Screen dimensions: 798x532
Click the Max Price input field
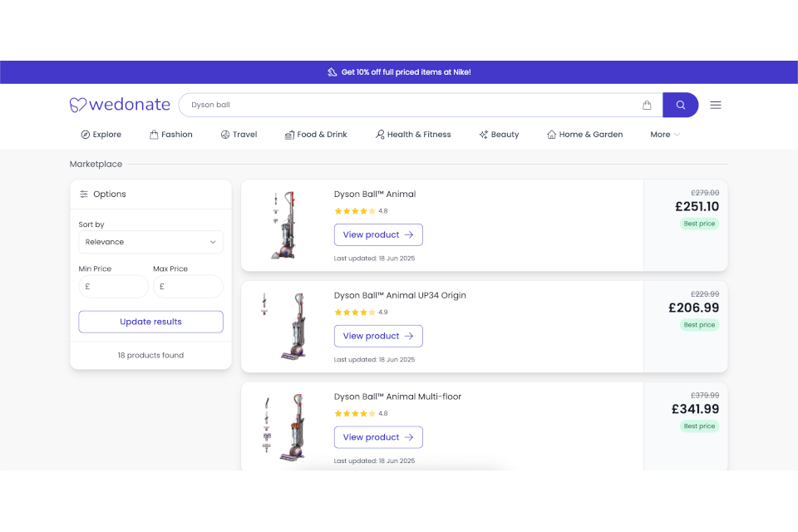point(188,287)
